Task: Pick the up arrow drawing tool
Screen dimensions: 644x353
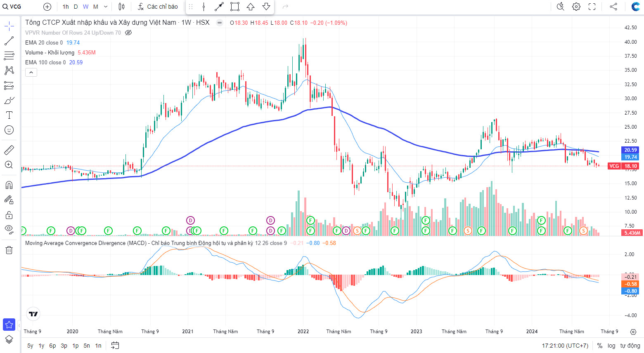Action: [x=251, y=7]
